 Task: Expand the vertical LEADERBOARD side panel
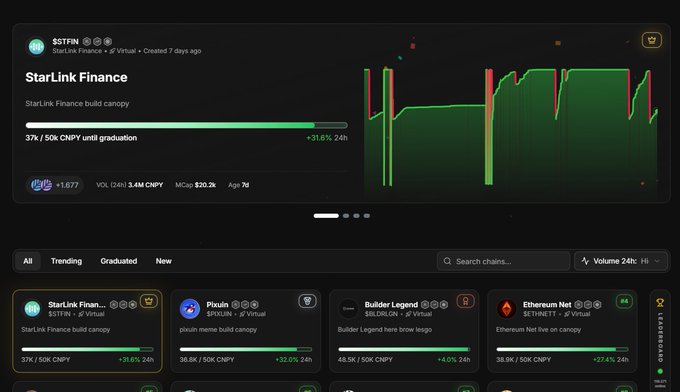[660, 340]
